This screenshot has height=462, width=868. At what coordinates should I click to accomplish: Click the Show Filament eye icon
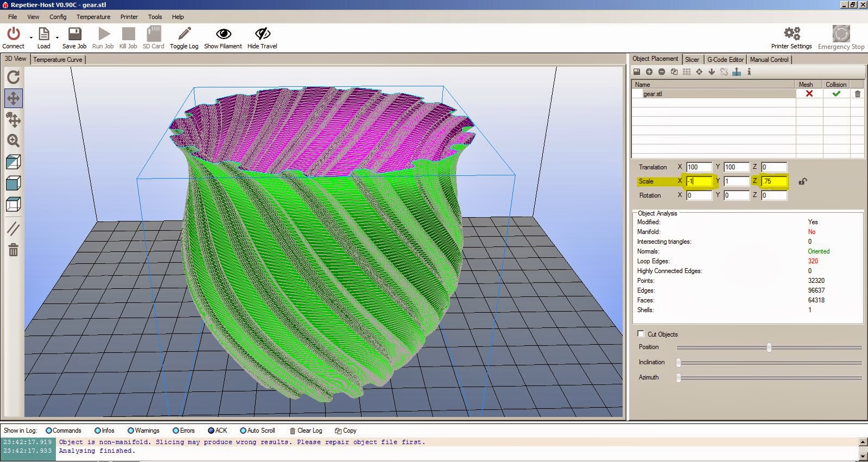click(223, 34)
